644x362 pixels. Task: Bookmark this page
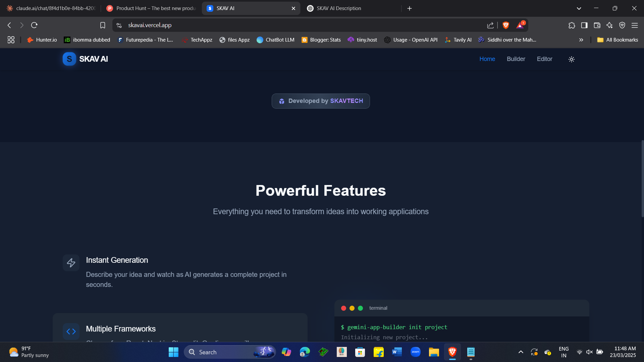pos(103,25)
